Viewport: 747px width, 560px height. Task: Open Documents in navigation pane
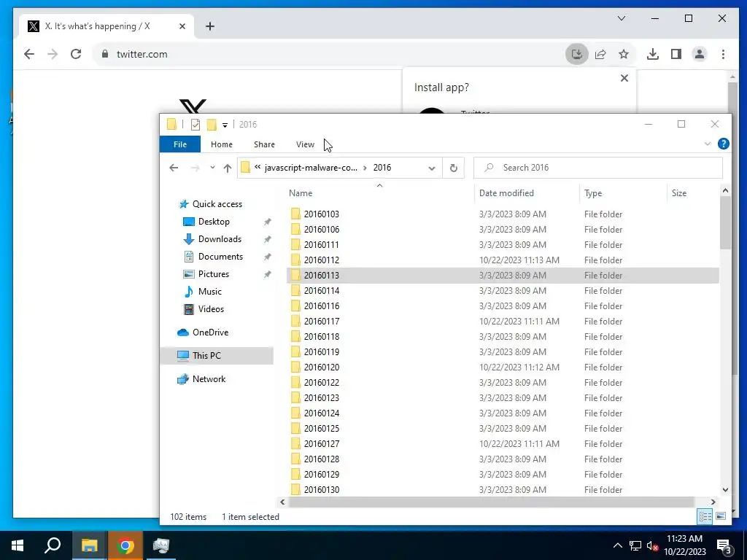[x=220, y=257]
